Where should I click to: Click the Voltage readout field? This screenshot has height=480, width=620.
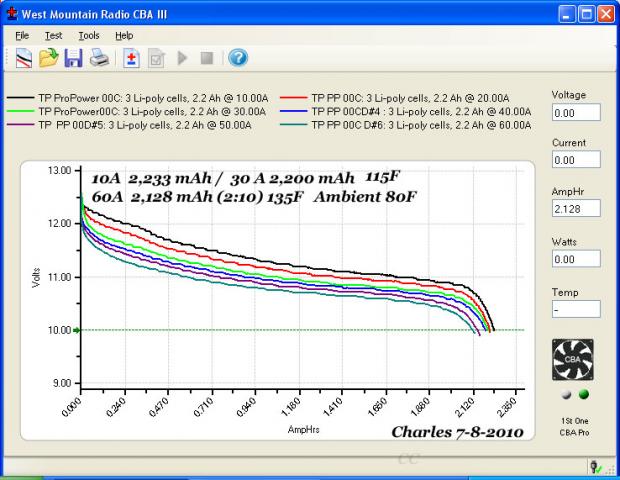575,114
